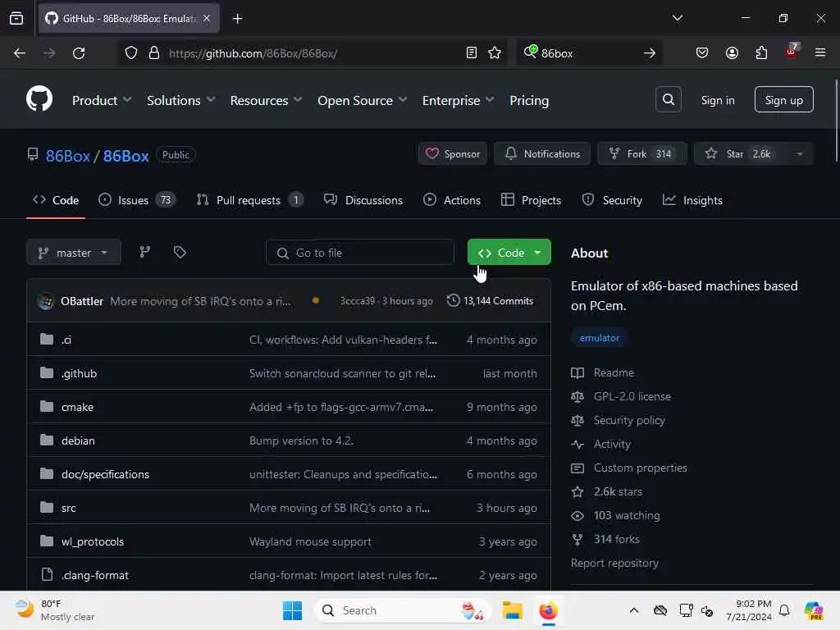Go back to the previous page
This screenshot has height=630, width=840.
(20, 53)
